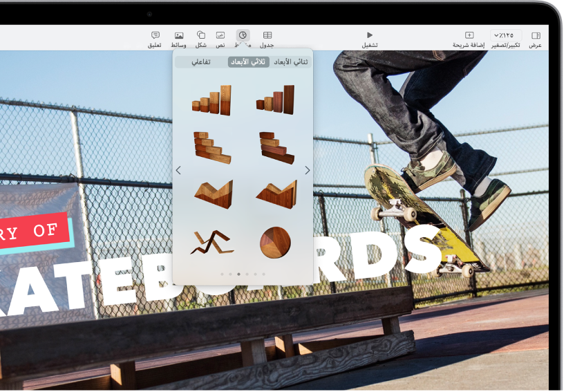Screen dimensions: 566x392
Task: Jump to the first chart style page dot
Action: (x=222, y=274)
